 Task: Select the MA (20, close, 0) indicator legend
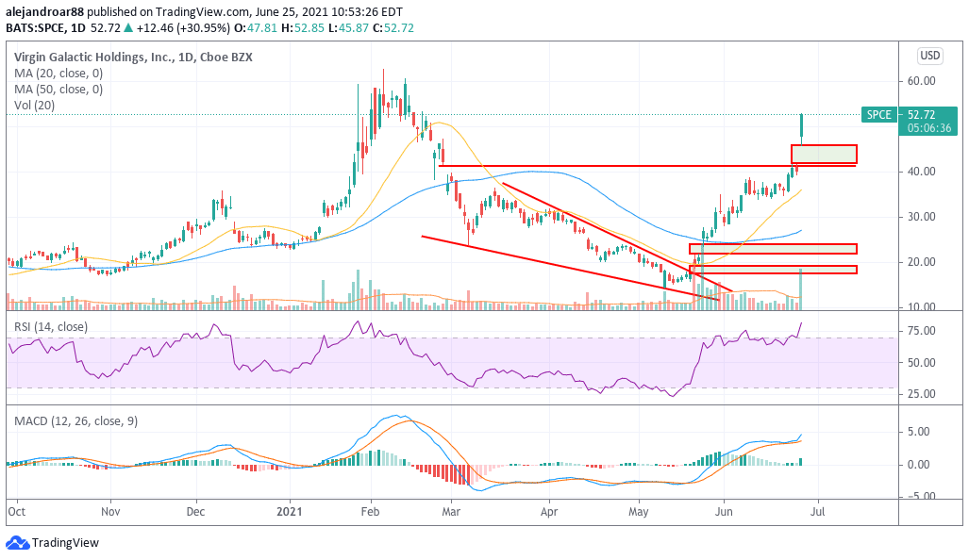58,74
